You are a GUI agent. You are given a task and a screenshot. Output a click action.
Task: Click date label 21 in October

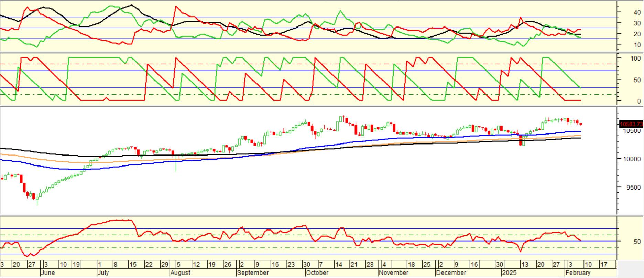pos(354,265)
